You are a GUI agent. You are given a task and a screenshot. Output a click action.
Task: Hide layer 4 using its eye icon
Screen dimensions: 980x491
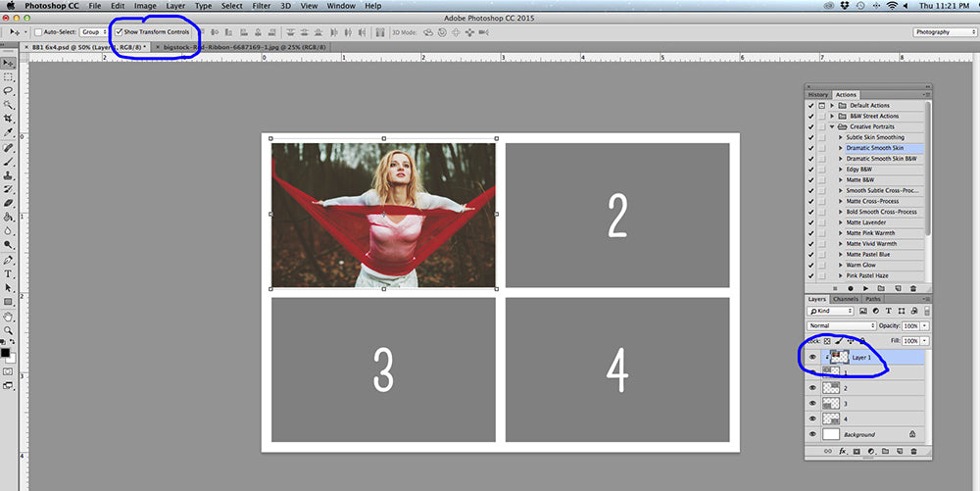coord(812,418)
